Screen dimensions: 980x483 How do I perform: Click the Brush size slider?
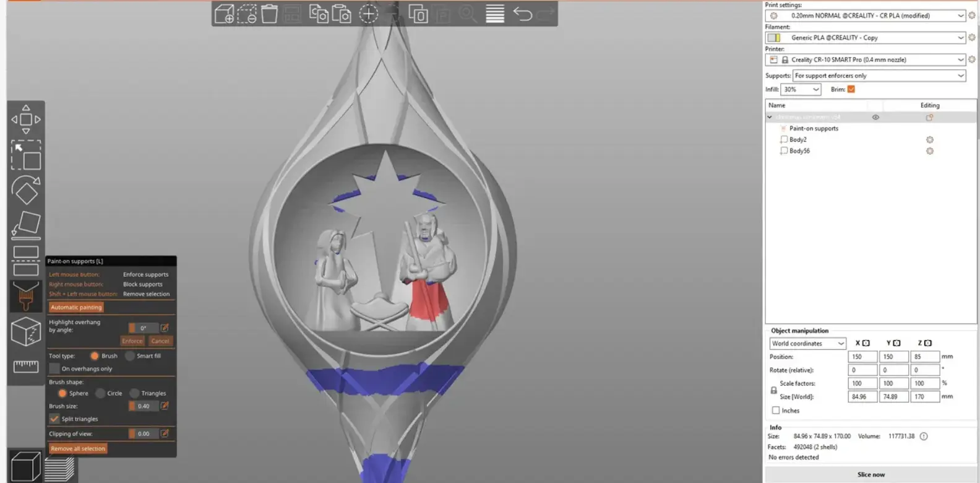click(x=132, y=406)
